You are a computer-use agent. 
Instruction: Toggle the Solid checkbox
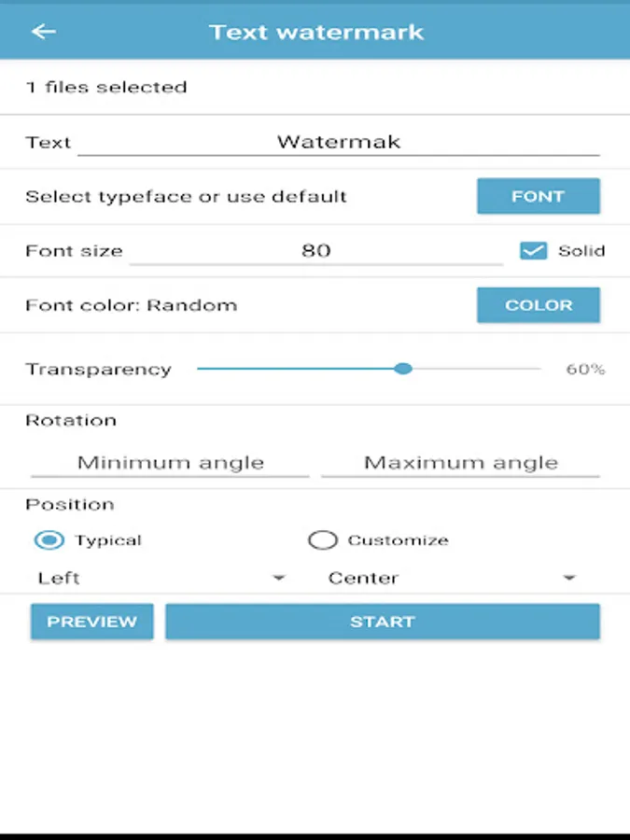533,250
